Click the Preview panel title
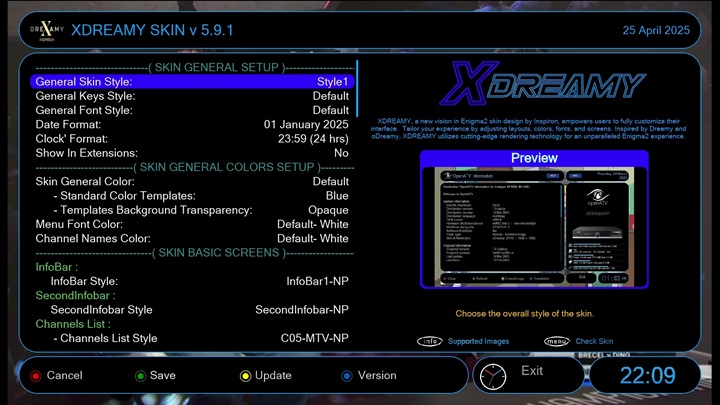Screen dimensions: 720x405 click(x=534, y=158)
